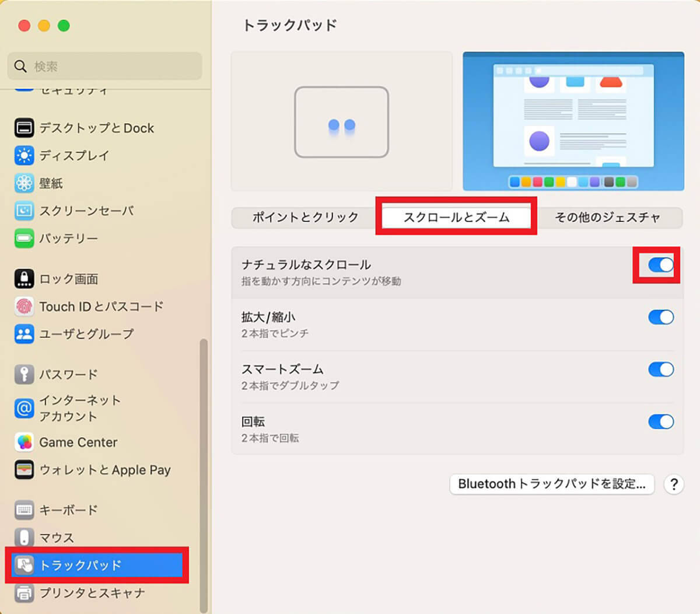The image size is (700, 614).
Task: Open the パスワード key icon
Action: 24,374
